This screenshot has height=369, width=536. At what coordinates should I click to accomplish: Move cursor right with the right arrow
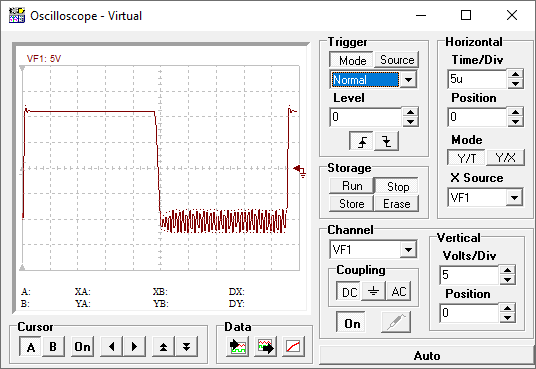click(x=134, y=347)
